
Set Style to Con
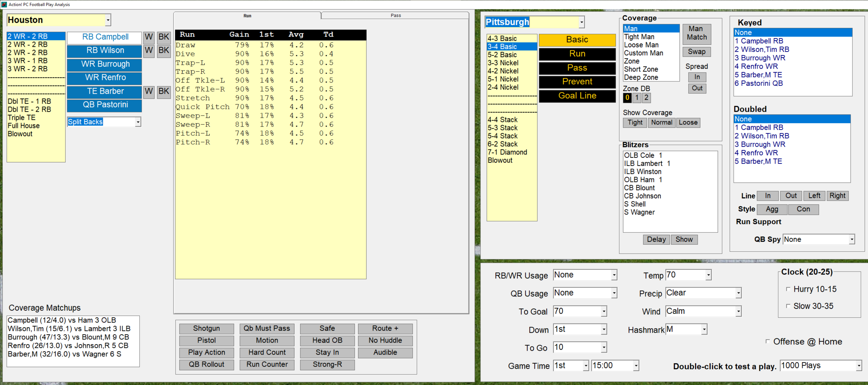pos(803,209)
